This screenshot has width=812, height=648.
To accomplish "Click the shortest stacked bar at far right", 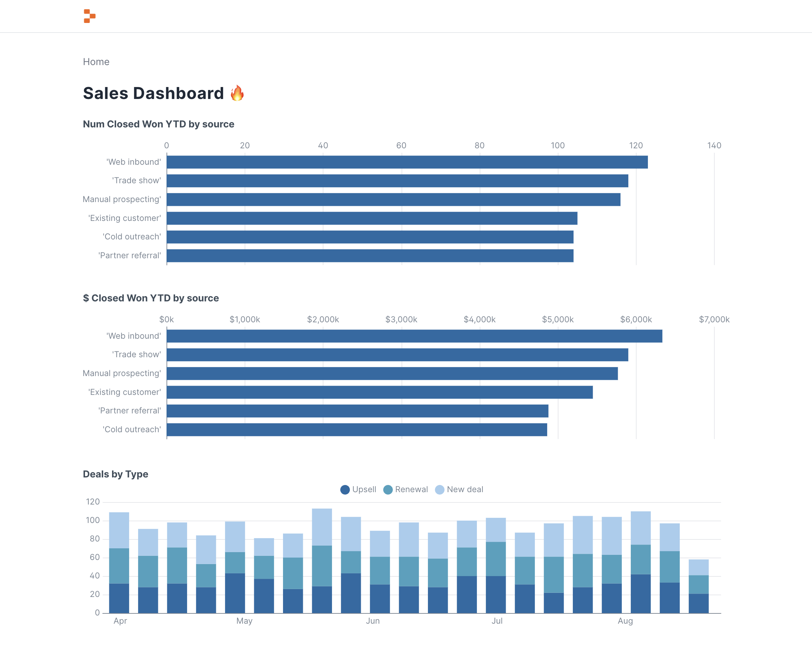I will click(x=699, y=584).
